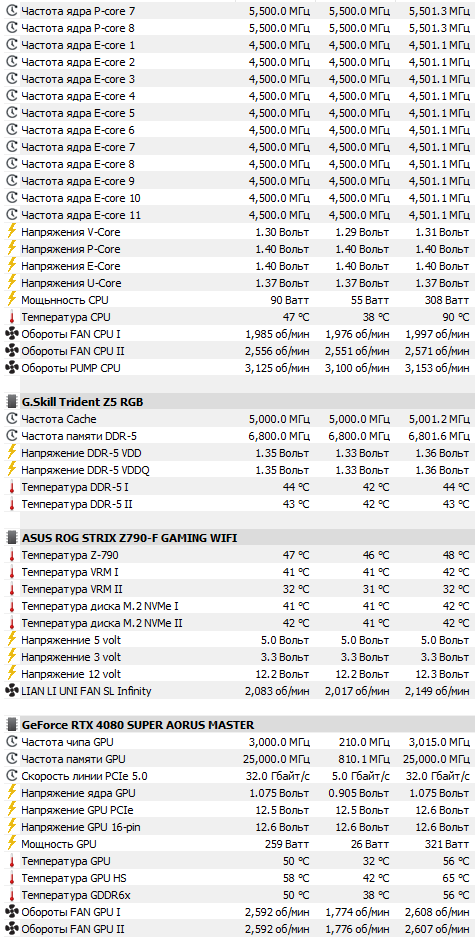Select the Скорость линии PCIe 5.0 row

tap(238, 776)
